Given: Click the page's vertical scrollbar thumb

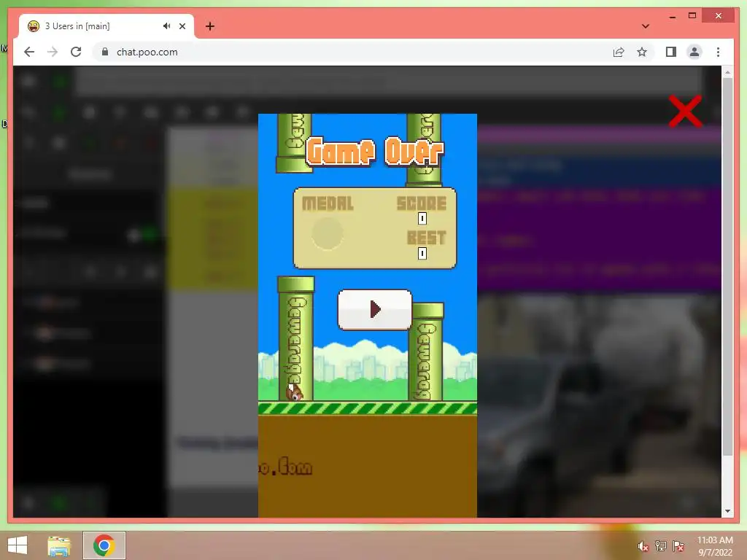Looking at the screenshot, I should coord(727,267).
